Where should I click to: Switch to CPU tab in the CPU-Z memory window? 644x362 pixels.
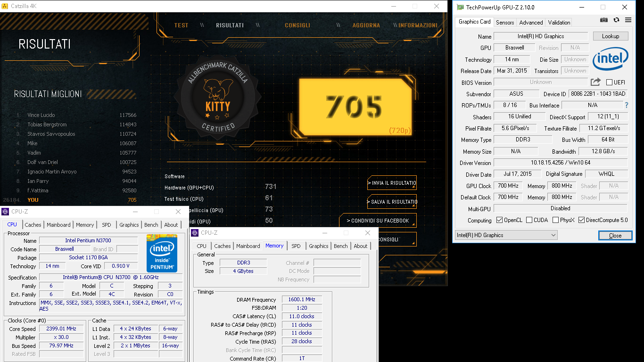point(201,246)
